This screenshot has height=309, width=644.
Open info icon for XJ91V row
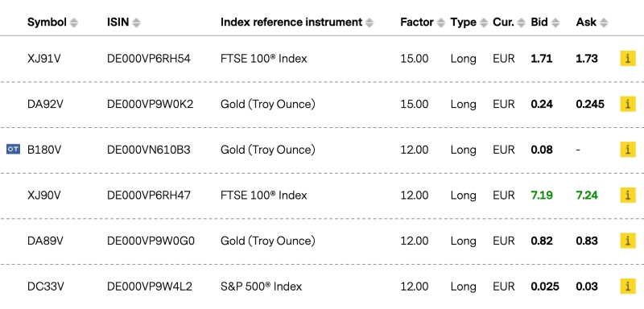628,59
